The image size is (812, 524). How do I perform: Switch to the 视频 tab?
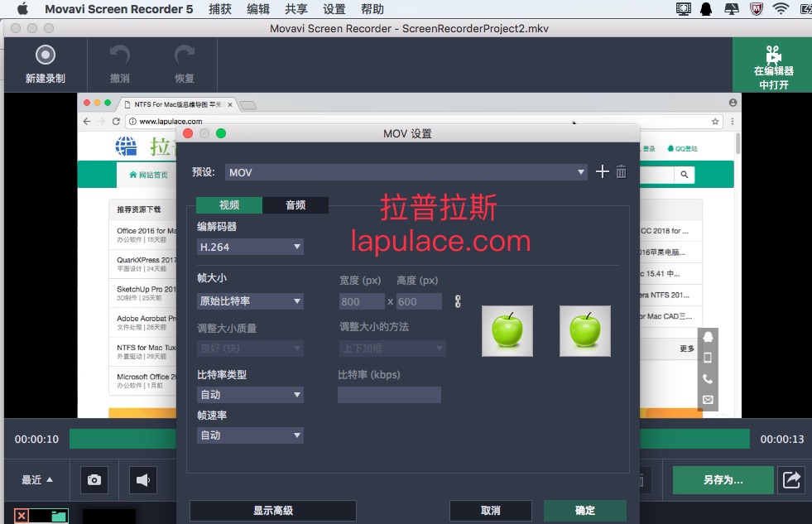coord(229,205)
